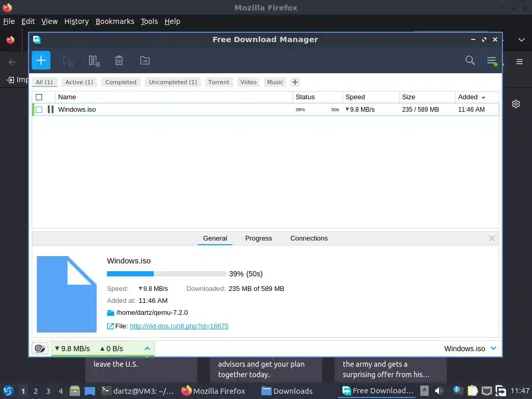Go back in Firefox
This screenshot has height=399, width=532.
pos(12,62)
